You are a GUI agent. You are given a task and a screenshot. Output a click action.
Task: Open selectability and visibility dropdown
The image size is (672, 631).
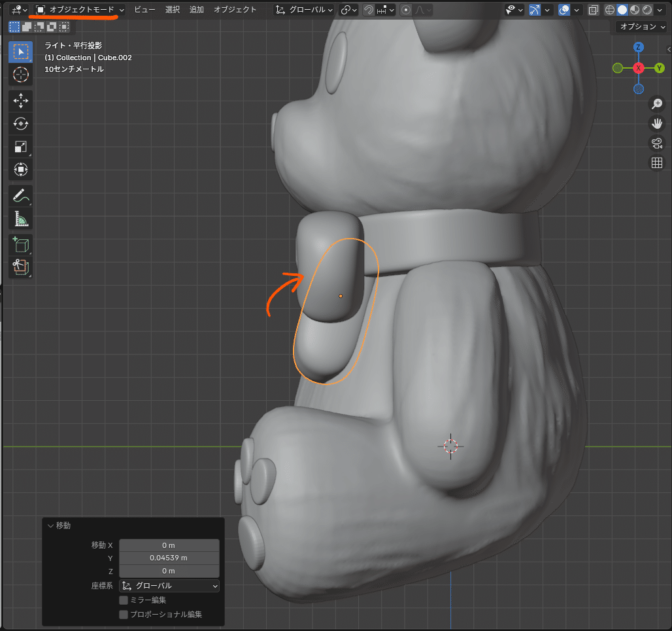tap(514, 10)
